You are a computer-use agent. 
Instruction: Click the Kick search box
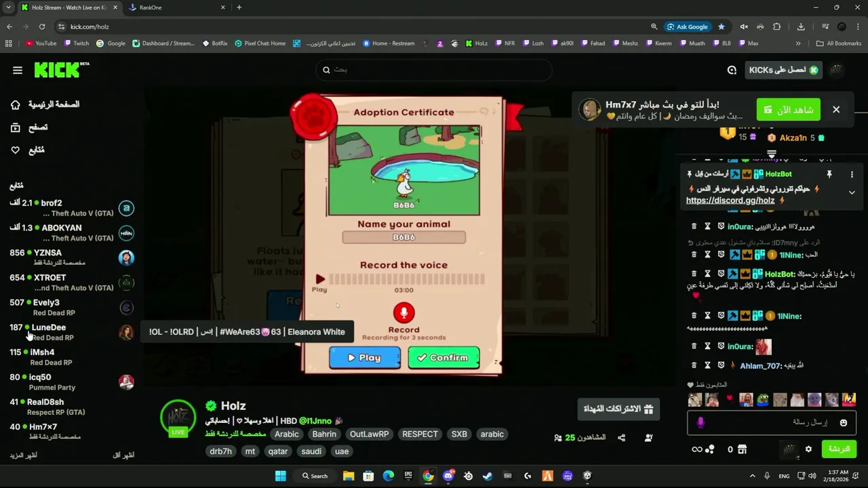pyautogui.click(x=434, y=70)
